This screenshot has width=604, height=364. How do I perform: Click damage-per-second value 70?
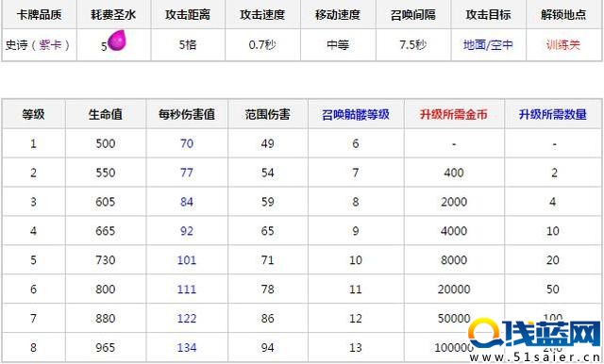tap(187, 143)
